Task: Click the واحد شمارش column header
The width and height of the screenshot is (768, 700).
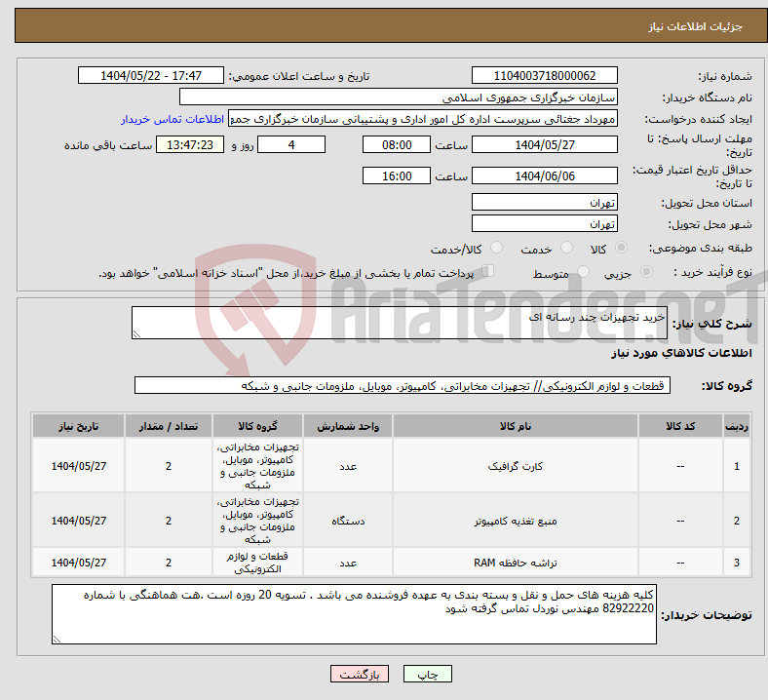Action: click(x=348, y=426)
